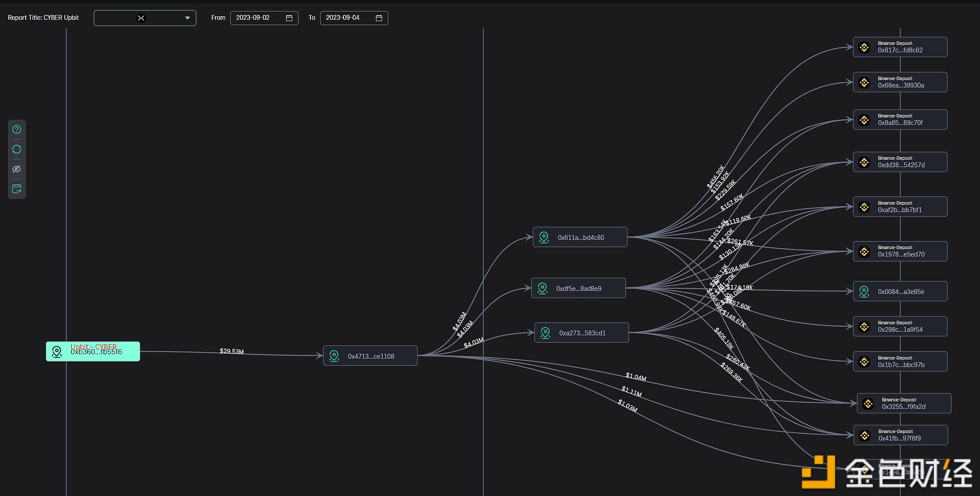Clear the report dropdown with the X
This screenshot has height=496, width=980.
[x=141, y=18]
